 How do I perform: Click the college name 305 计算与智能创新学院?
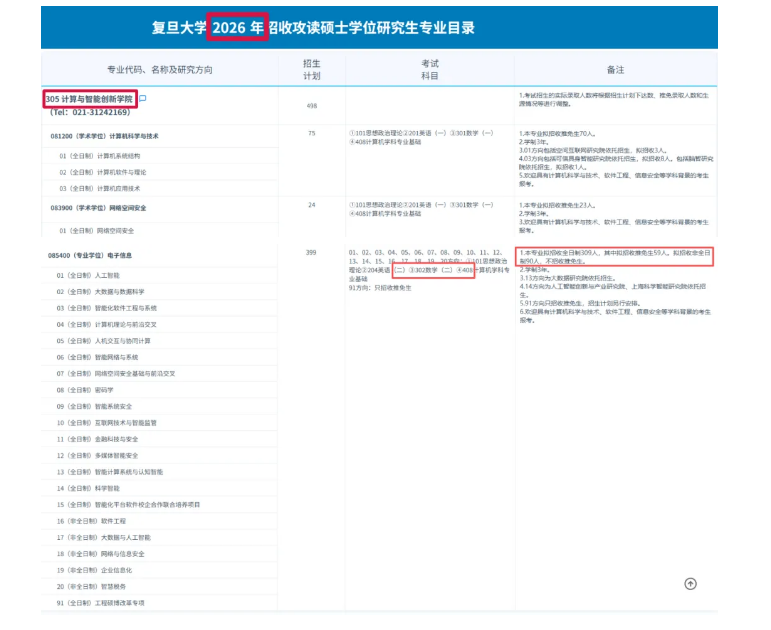pyautogui.click(x=89, y=99)
